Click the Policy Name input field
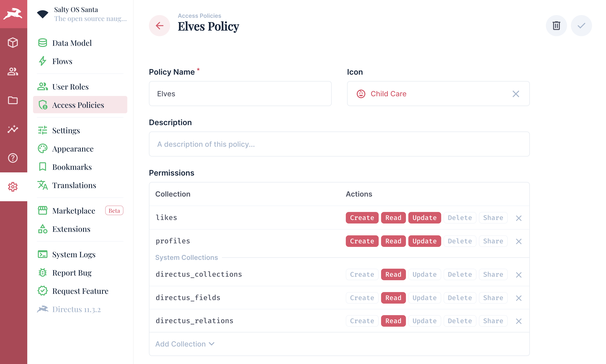The image size is (606, 364). (240, 93)
